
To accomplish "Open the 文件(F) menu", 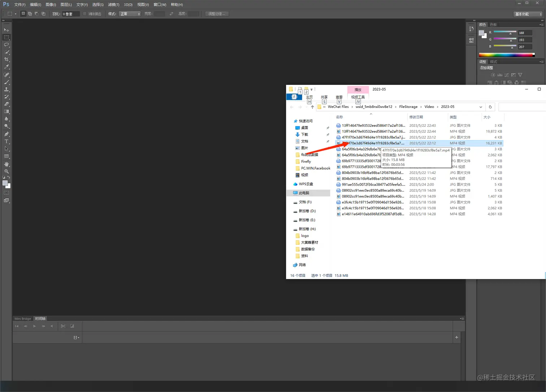I will 20,5.
